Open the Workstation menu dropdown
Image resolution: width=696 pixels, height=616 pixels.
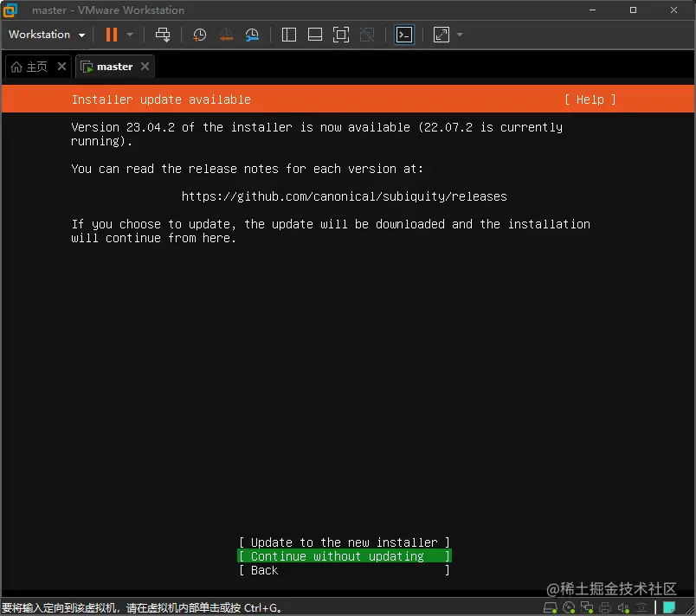47,35
